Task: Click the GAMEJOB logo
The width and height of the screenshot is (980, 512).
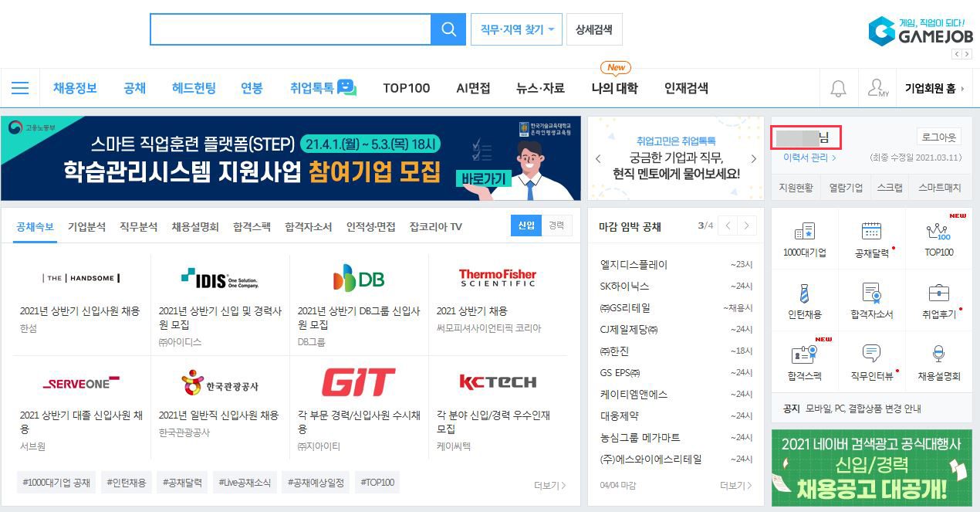Action: click(921, 32)
